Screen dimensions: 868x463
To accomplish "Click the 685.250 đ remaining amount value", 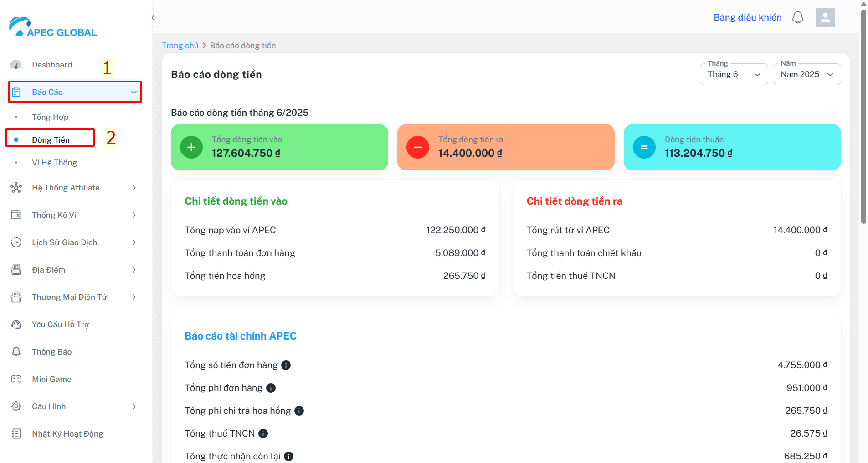I will [806, 456].
